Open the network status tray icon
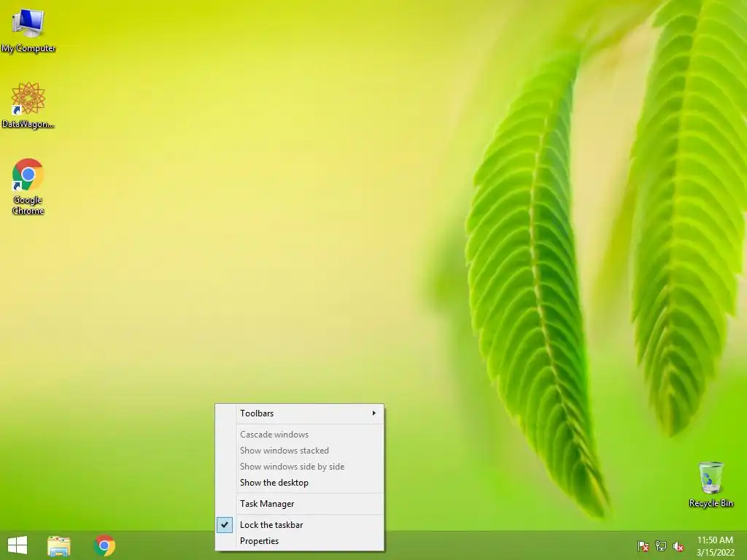The height and width of the screenshot is (560, 747). click(661, 546)
